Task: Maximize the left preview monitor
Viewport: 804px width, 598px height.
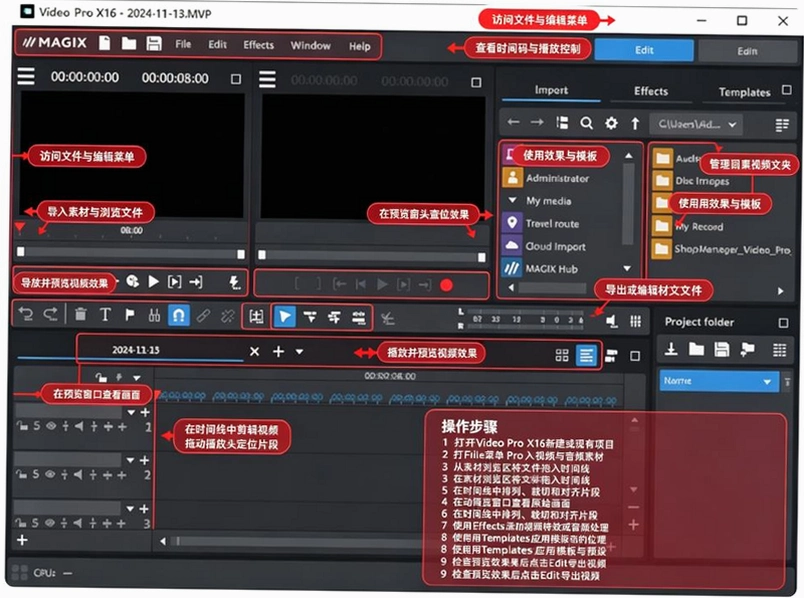Action: point(236,79)
